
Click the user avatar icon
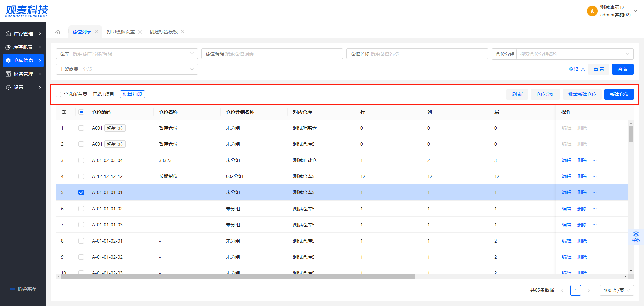(592, 11)
